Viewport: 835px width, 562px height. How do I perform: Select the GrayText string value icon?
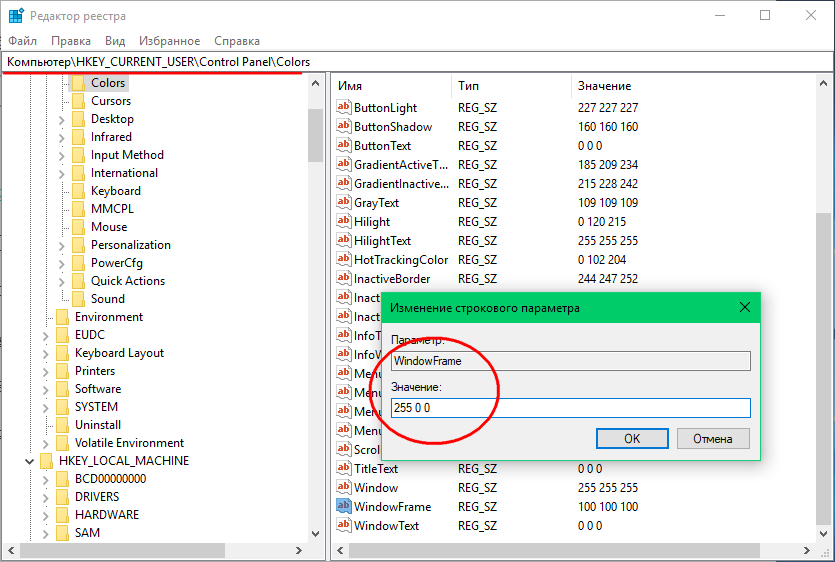pyautogui.click(x=343, y=202)
